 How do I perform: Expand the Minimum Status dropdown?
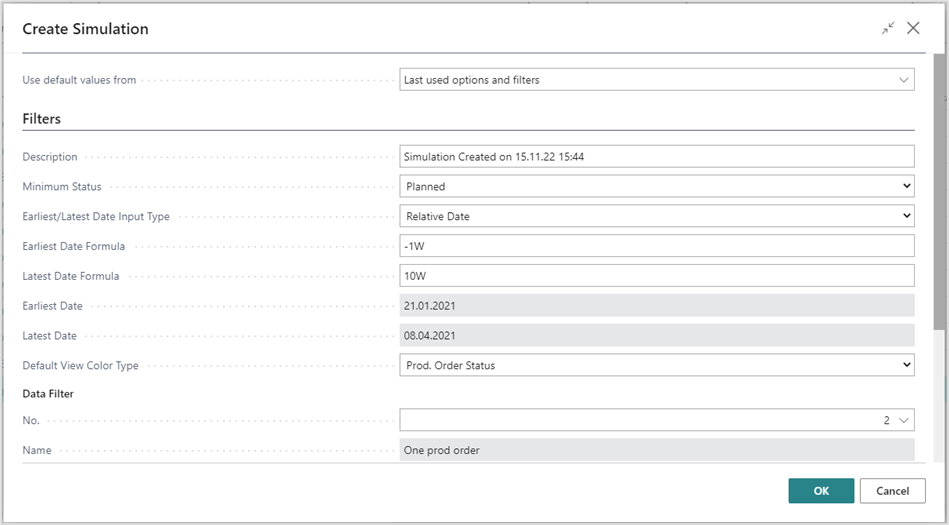pos(657,186)
